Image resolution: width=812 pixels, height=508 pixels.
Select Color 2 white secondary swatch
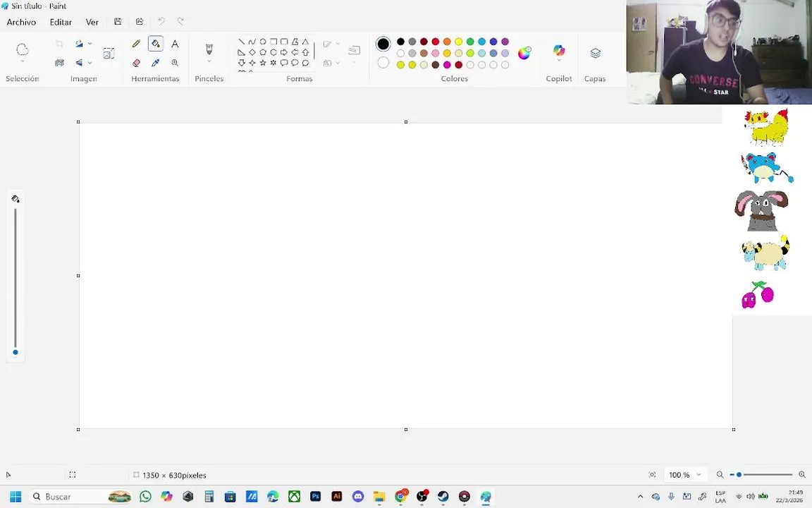(x=383, y=63)
